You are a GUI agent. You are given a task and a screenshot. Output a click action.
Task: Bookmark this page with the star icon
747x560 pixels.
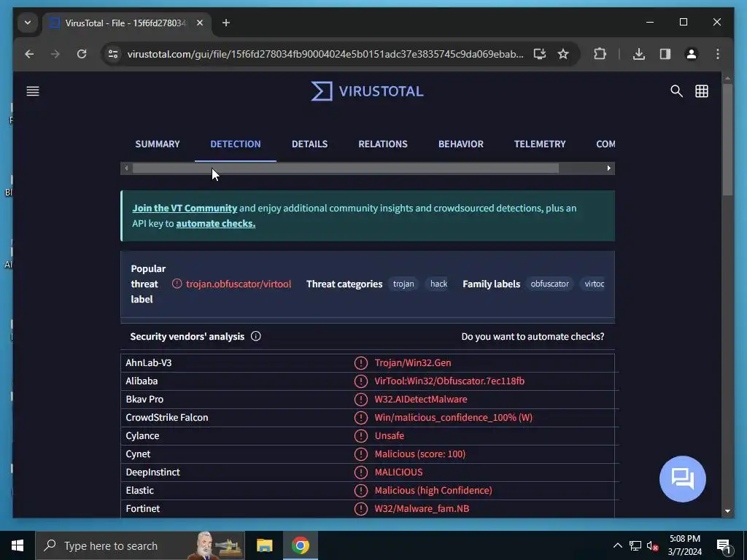click(x=563, y=54)
